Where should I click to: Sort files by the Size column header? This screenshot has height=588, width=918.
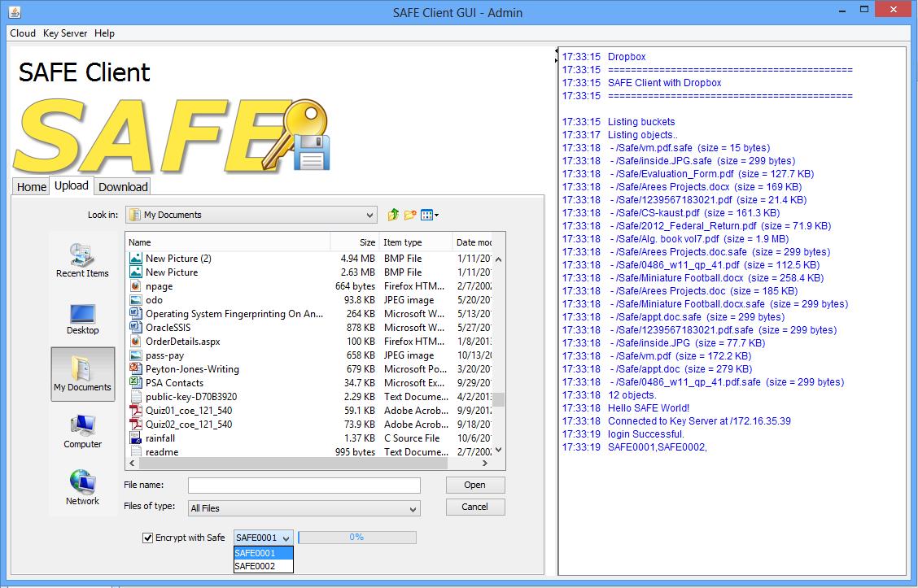click(x=356, y=242)
